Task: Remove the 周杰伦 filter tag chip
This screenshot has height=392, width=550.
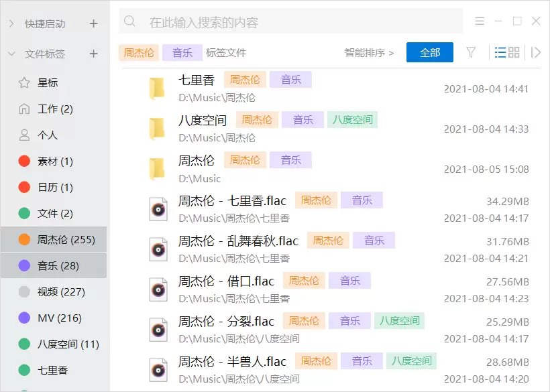Action: pos(139,52)
